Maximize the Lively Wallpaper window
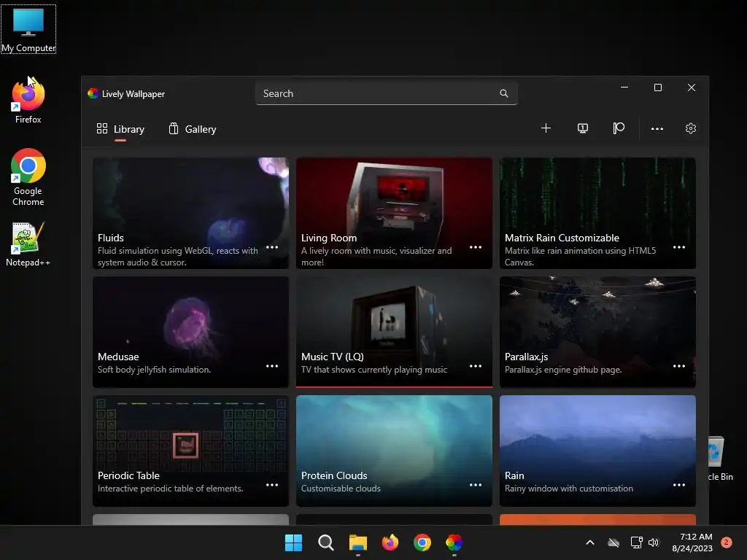 coord(658,87)
